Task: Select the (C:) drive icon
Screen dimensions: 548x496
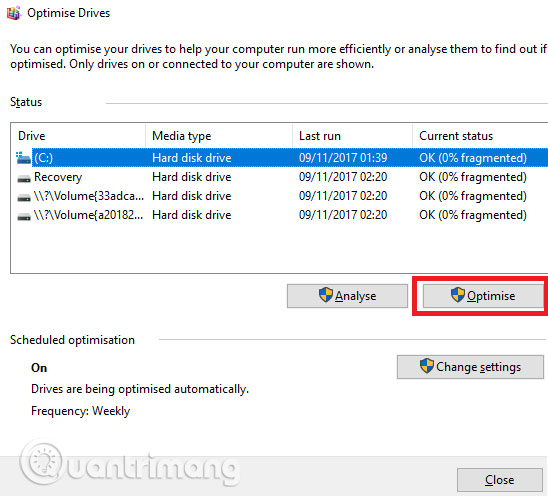Action: click(23, 158)
